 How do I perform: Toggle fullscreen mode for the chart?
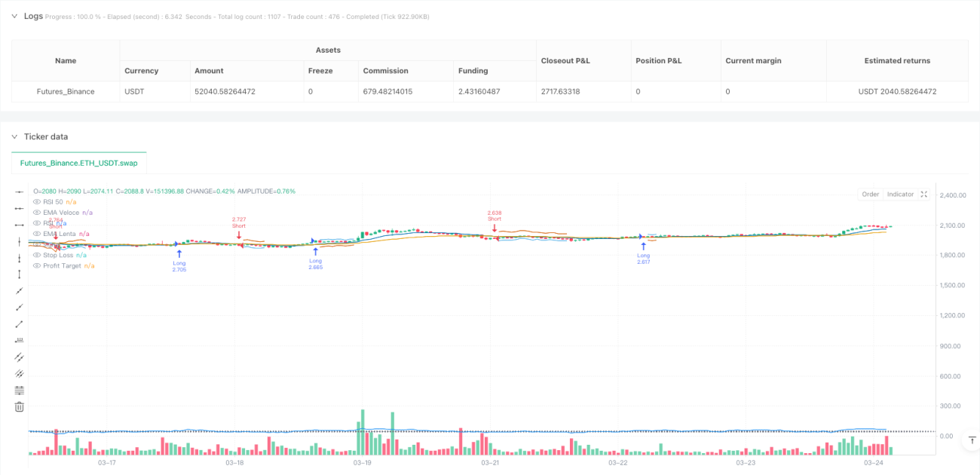pos(924,194)
